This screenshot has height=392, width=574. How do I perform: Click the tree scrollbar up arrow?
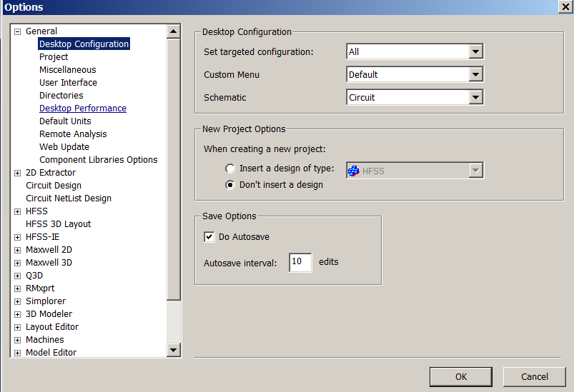click(174, 31)
